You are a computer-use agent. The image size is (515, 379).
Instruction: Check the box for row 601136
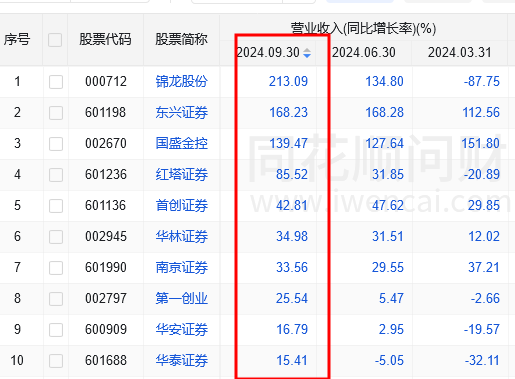[x=56, y=206]
